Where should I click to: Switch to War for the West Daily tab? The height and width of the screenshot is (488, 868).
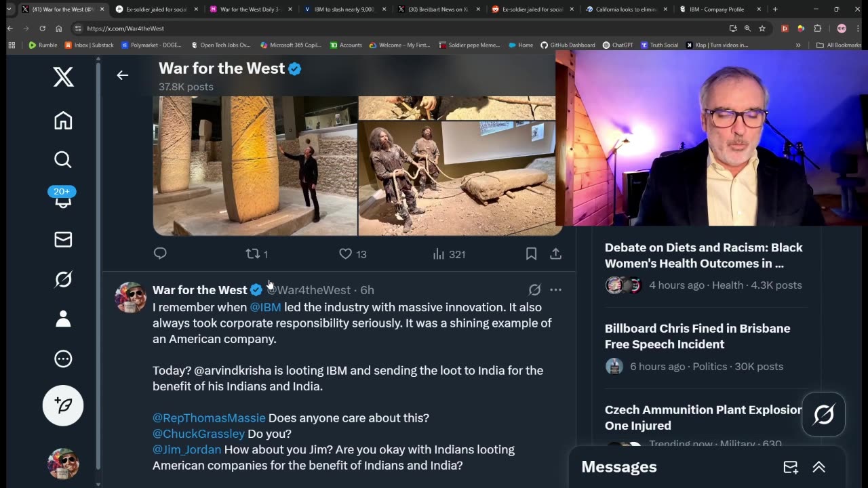pyautogui.click(x=250, y=9)
